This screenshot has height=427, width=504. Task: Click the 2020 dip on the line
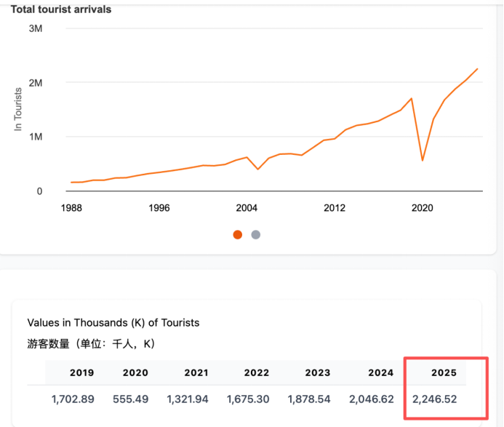click(x=423, y=160)
